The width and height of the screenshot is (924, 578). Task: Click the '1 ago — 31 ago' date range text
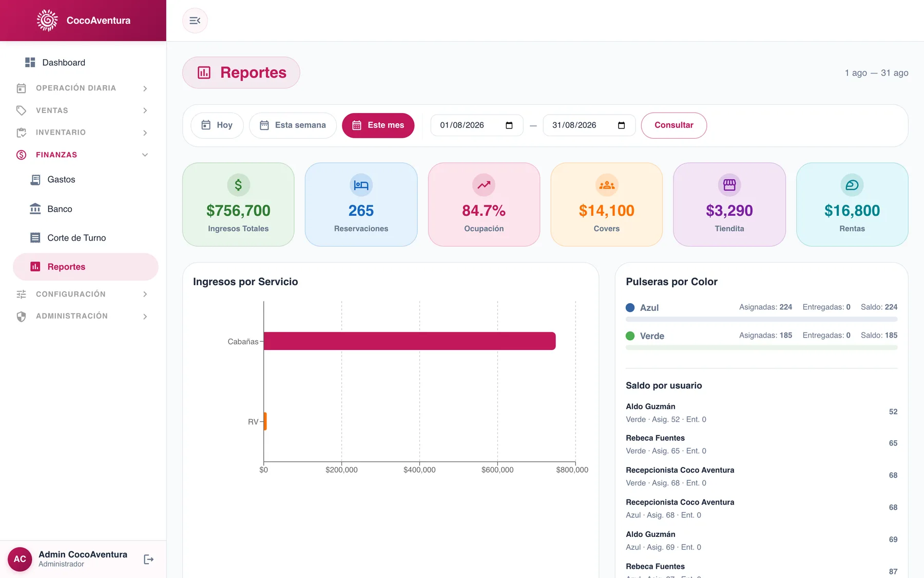pos(877,73)
